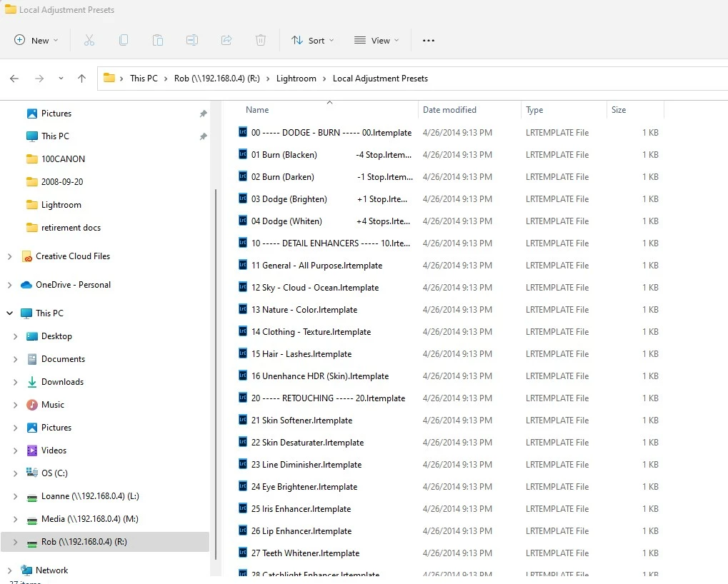Go up one folder level arrow
Image resolution: width=728 pixels, height=584 pixels.
81,79
